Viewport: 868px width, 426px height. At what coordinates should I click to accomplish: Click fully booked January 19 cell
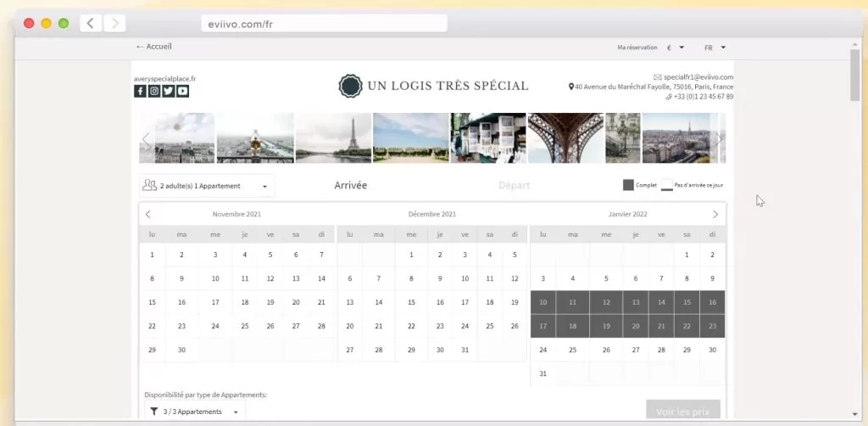(606, 326)
